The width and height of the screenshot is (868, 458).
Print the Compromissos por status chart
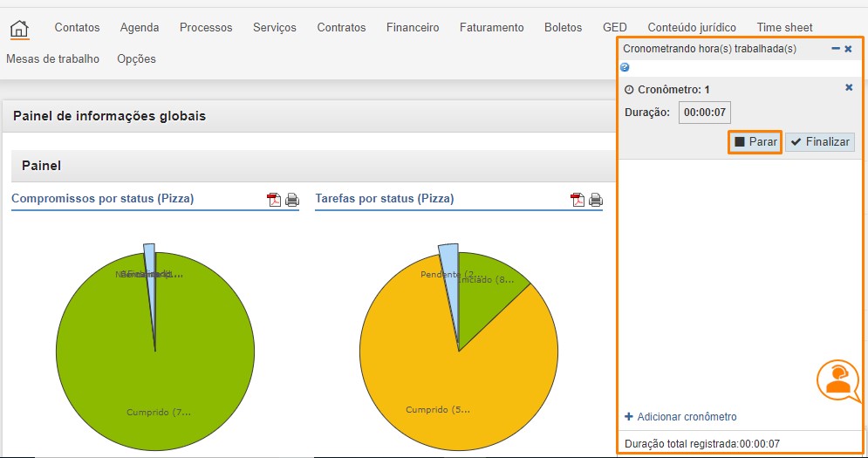(292, 200)
